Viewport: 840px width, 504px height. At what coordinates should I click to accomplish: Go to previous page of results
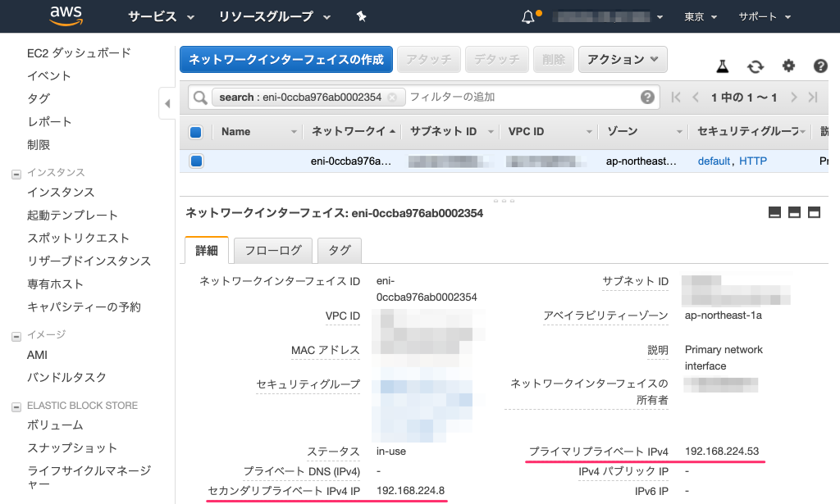point(696,98)
